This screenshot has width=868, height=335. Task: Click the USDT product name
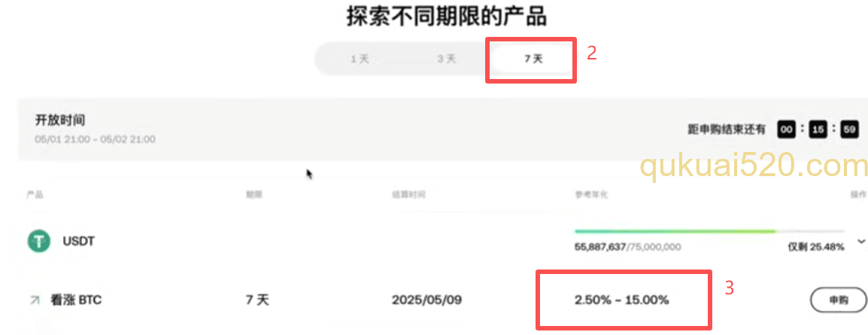(79, 242)
